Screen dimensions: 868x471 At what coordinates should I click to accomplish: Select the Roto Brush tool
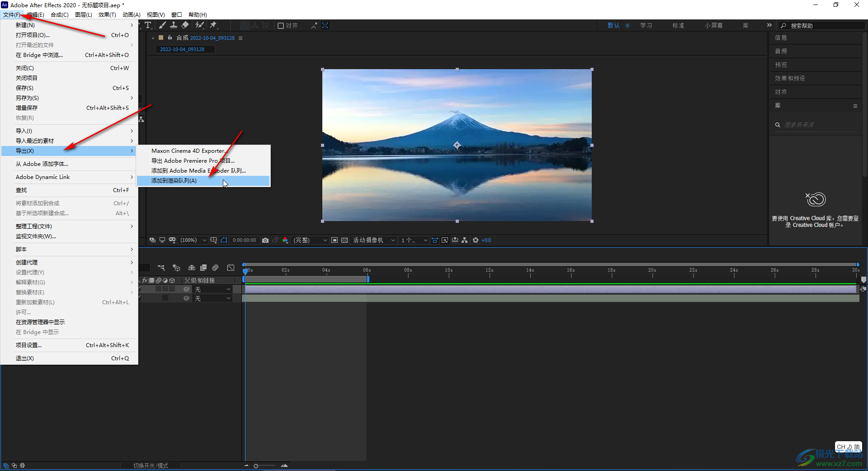point(199,25)
